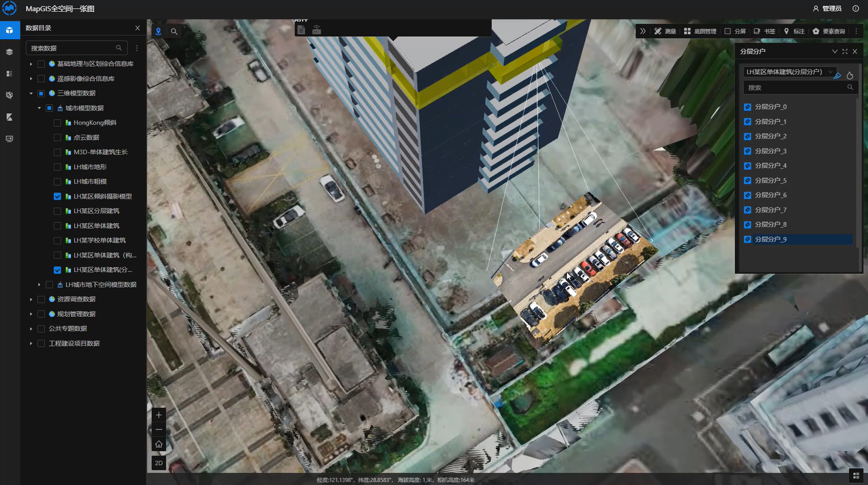868x485 pixels.
Task: Zoom out with the minus button
Action: [x=159, y=430]
